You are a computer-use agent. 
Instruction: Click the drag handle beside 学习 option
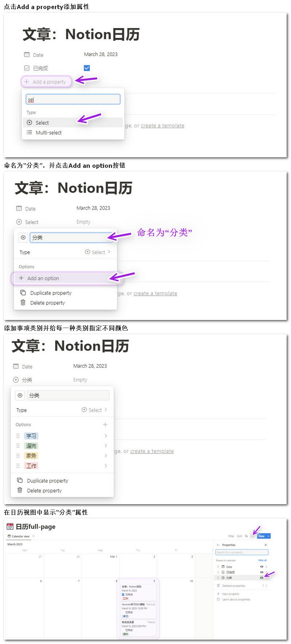tap(18, 436)
